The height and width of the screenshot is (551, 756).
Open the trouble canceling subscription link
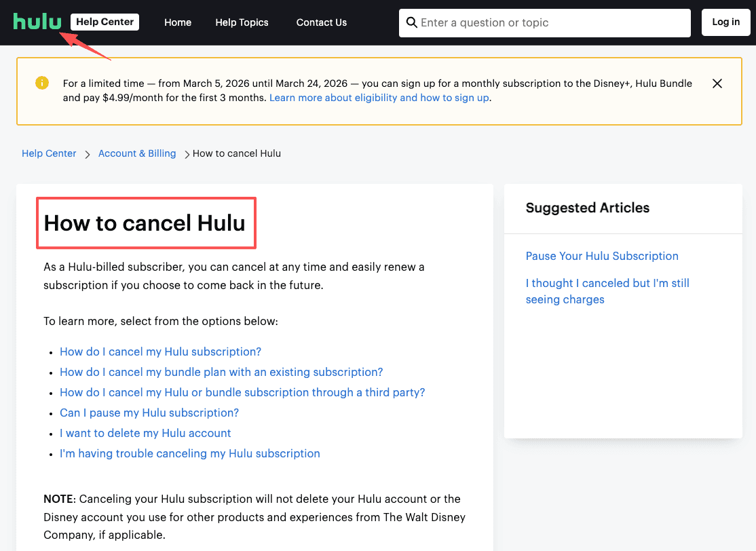coord(190,453)
